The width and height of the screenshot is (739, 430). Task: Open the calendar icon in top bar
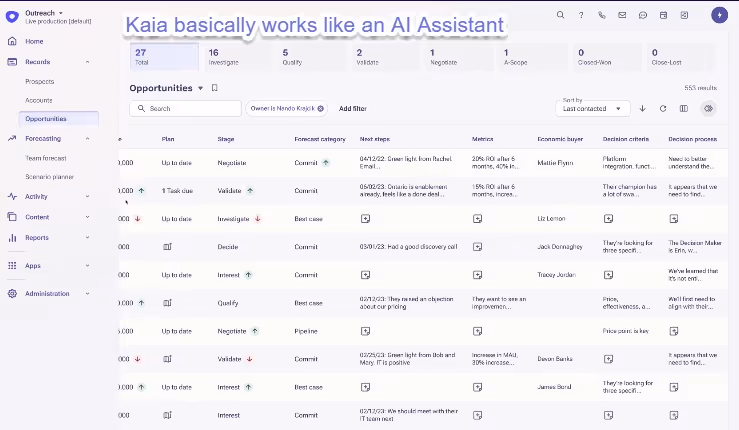664,15
